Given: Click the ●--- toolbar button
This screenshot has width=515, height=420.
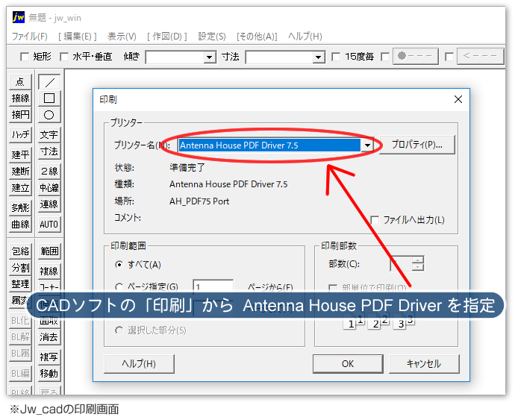Looking at the screenshot, I should [x=416, y=56].
